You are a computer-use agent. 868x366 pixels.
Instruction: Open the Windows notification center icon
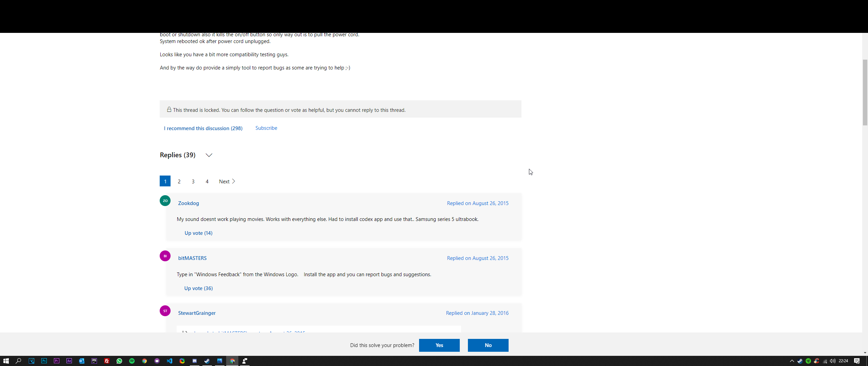point(857,361)
